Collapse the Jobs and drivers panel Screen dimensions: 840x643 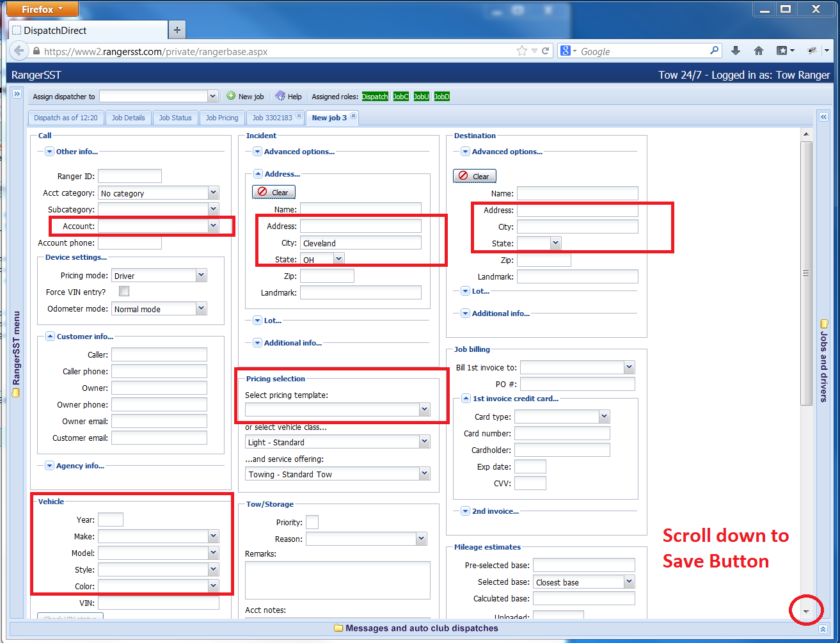point(823,117)
